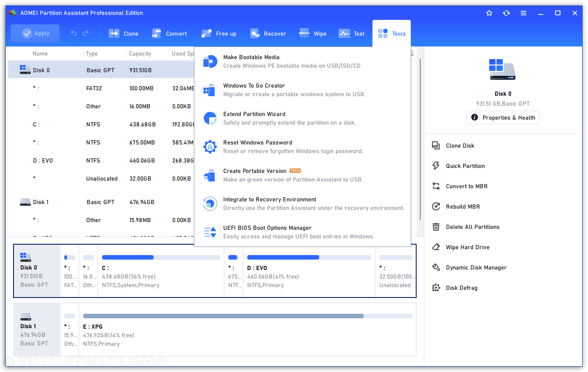The width and height of the screenshot is (588, 372).
Task: Select the 32.00GB Unallocated block in the disk map
Action: [395, 271]
